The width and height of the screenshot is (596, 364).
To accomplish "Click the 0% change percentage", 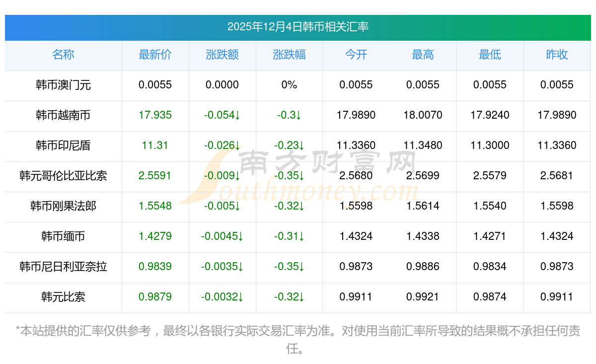I will (289, 85).
